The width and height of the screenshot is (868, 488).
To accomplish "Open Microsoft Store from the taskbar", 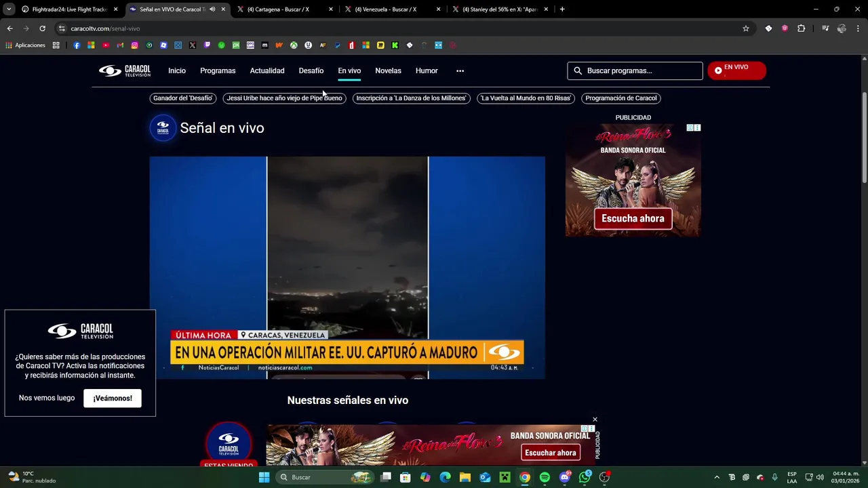I will 405,477.
